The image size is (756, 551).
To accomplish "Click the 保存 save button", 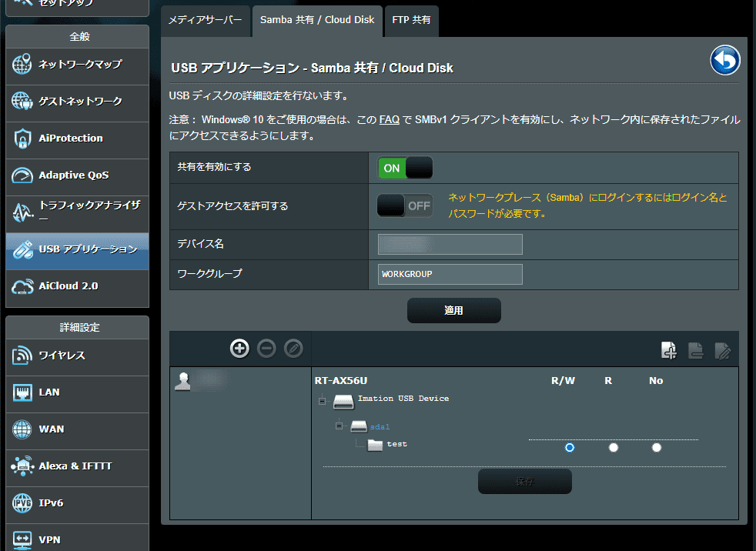I will 524,481.
